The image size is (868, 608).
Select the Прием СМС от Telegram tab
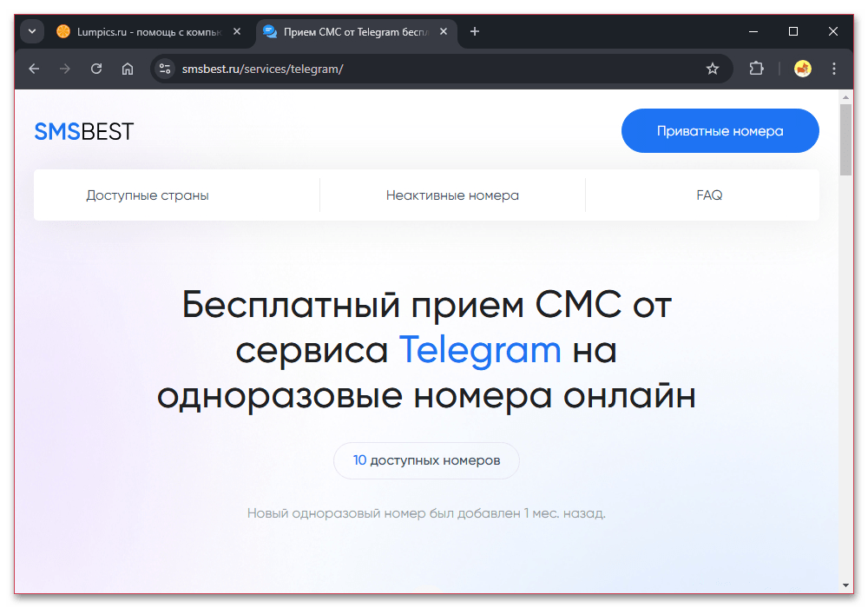tap(357, 32)
